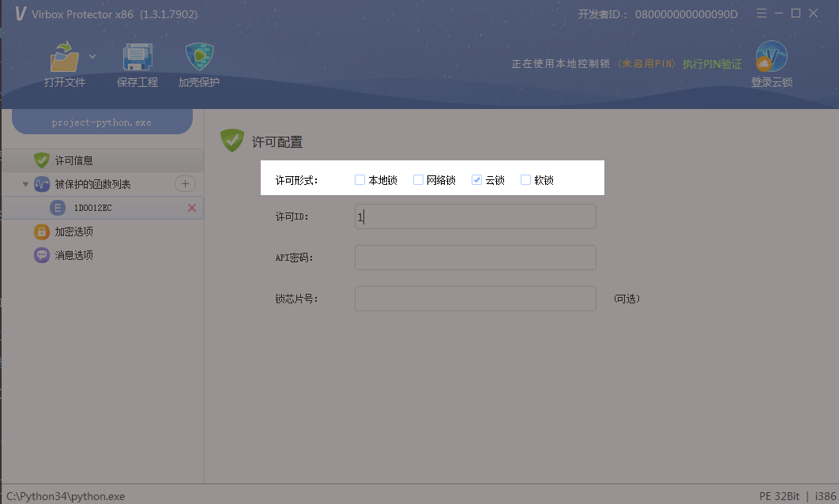Select the project-python.exe tab
Screen dimensions: 839x504
tap(102, 122)
